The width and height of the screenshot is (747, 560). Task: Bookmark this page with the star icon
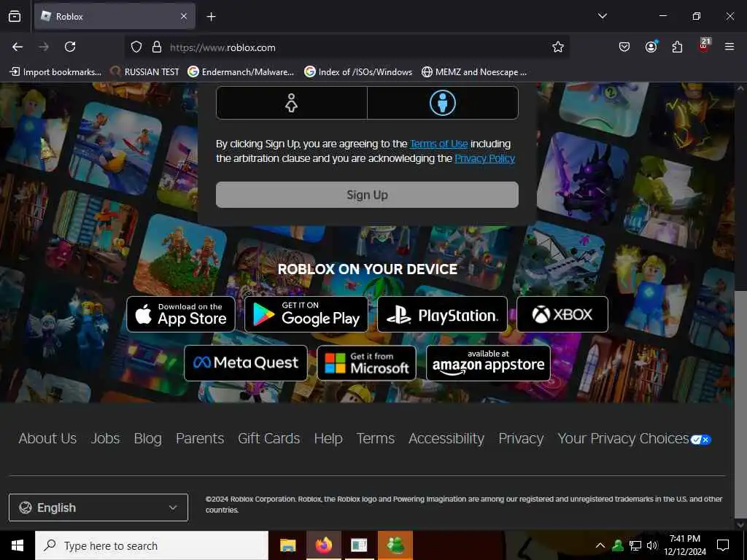tap(558, 47)
